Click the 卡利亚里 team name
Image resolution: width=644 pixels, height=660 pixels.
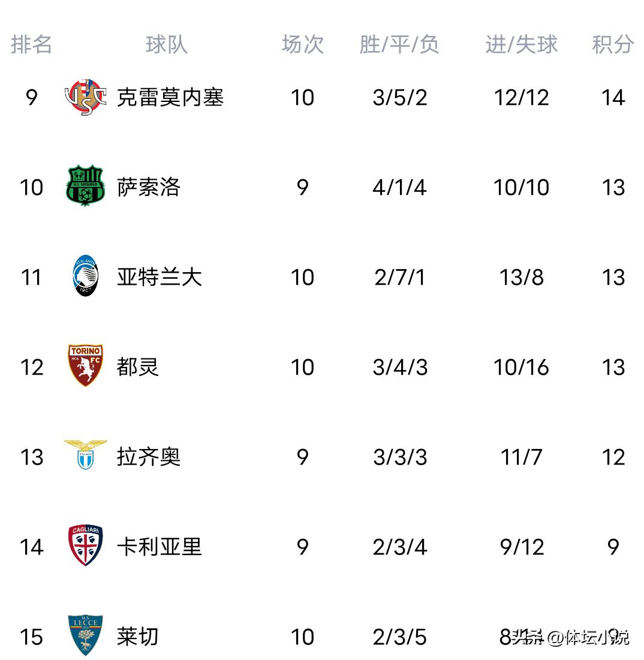click(x=160, y=547)
